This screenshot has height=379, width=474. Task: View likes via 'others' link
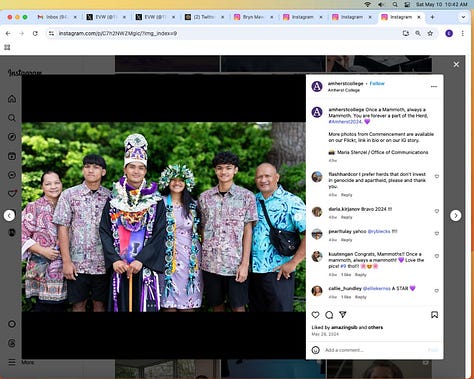[x=375, y=327]
